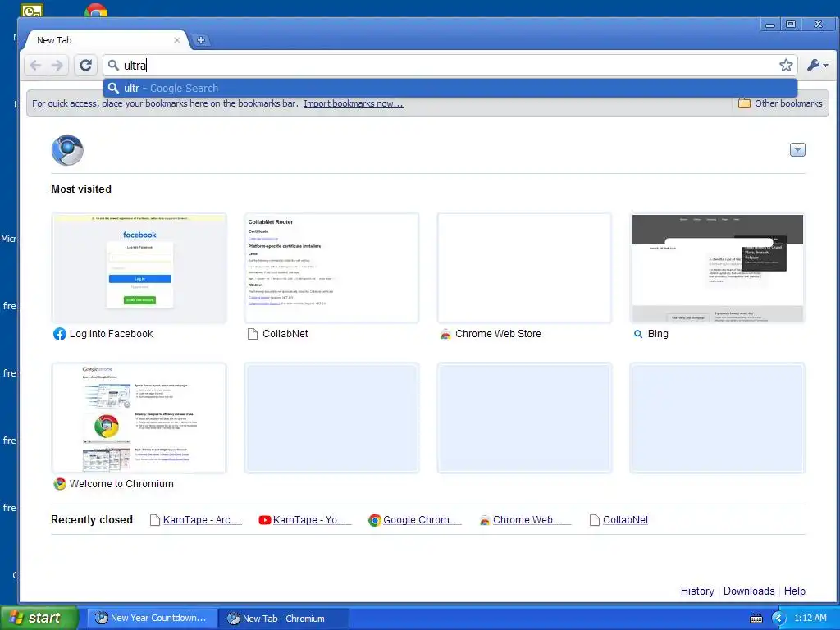Image resolution: width=840 pixels, height=630 pixels.
Task: Bookmark this page with the star icon
Action: point(786,66)
